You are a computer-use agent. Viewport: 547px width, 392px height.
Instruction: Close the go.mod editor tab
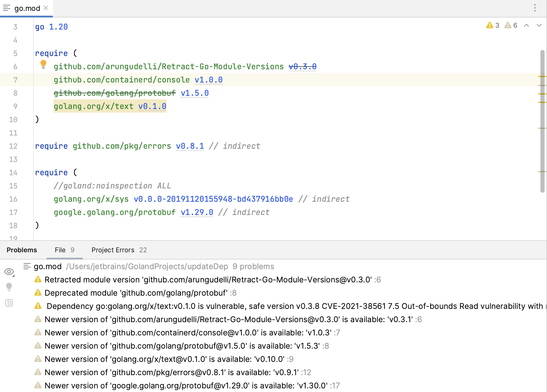click(46, 8)
